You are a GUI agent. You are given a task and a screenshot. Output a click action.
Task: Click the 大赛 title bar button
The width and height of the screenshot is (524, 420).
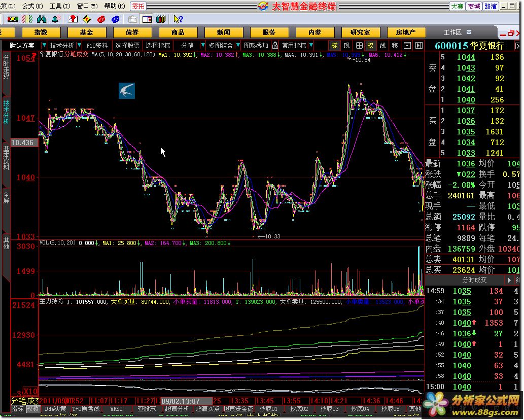458,7
